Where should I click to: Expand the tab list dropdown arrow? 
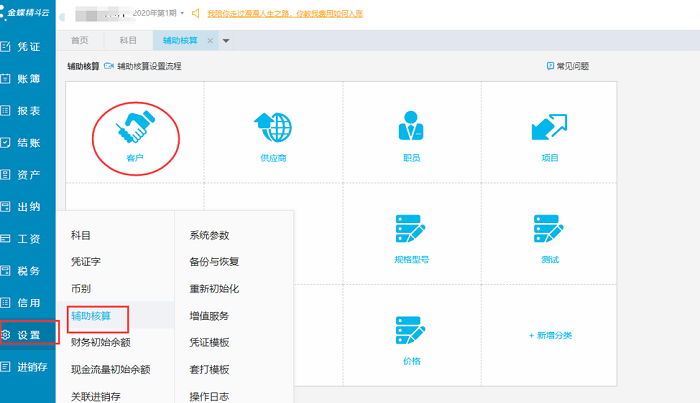click(x=226, y=41)
